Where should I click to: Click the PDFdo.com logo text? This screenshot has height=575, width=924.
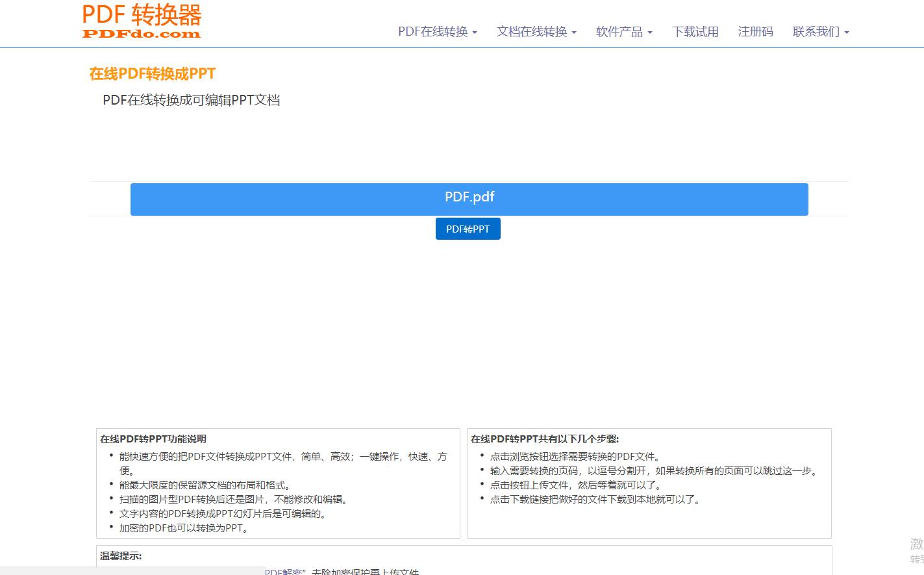pos(140,33)
